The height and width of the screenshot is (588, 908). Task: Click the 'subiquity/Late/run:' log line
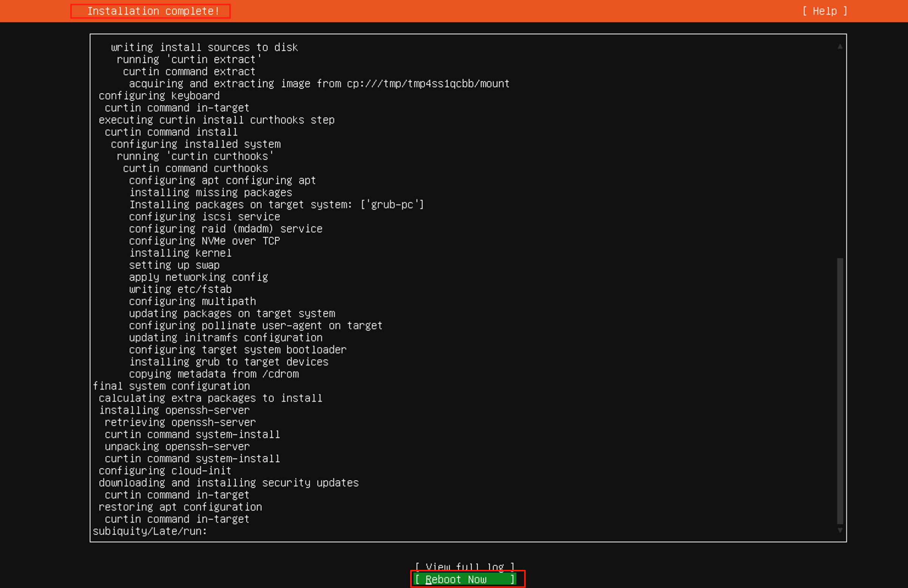pos(150,531)
